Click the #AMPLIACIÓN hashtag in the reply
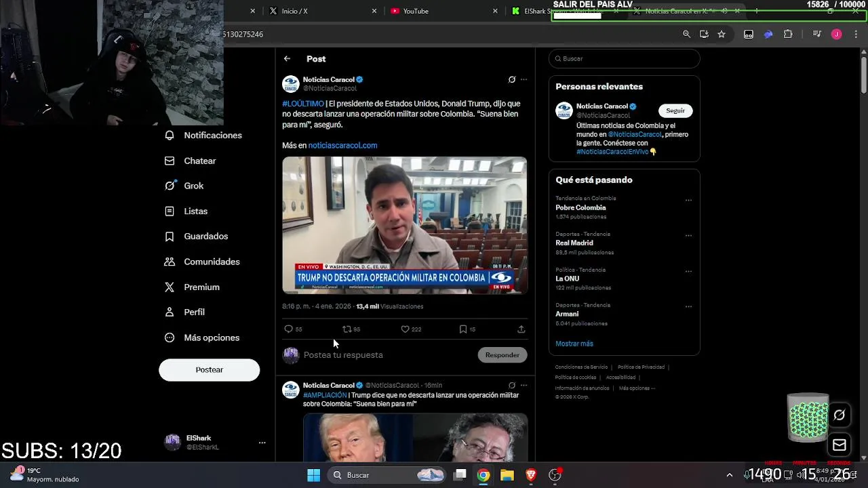The image size is (868, 488). tap(325, 395)
